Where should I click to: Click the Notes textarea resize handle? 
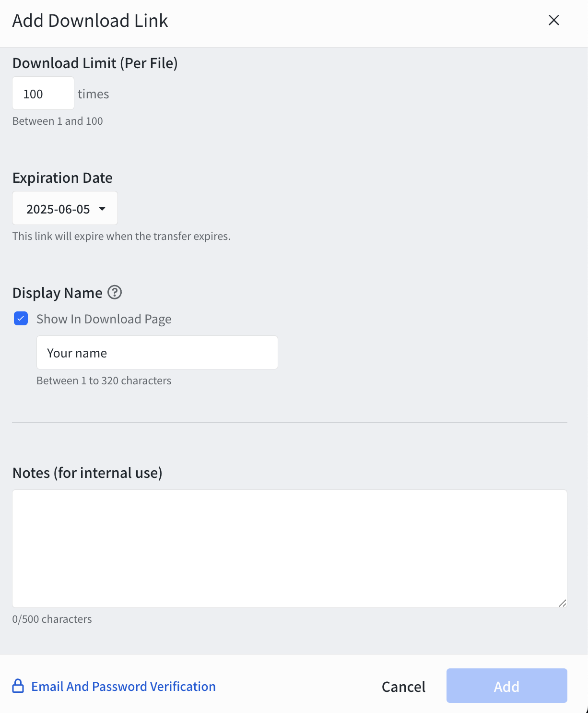(563, 603)
